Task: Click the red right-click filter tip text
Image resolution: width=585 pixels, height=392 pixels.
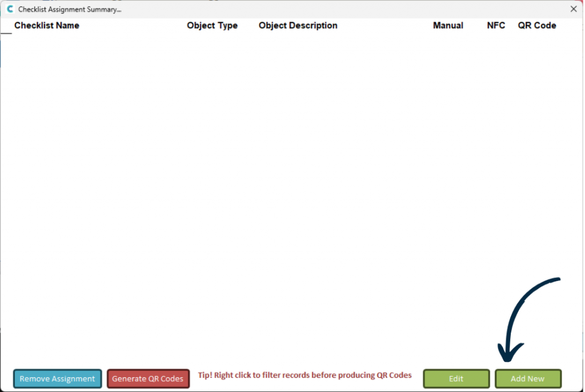Action: pos(304,375)
